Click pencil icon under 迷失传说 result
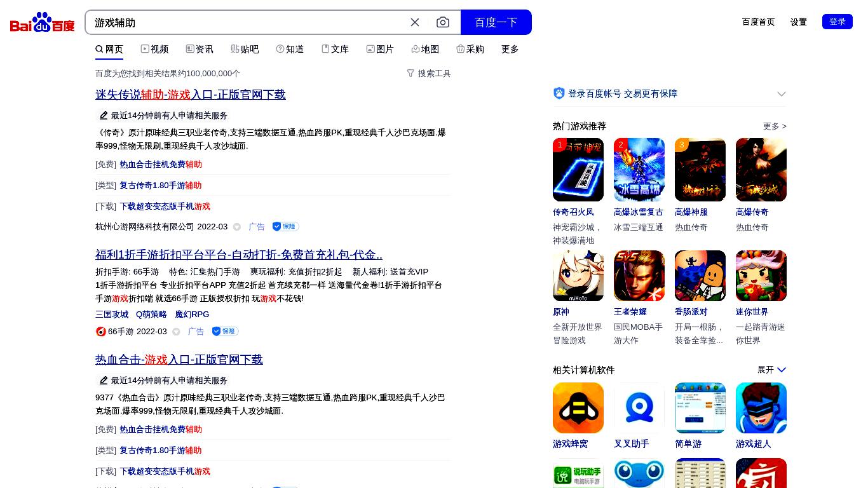Image resolution: width=868 pixels, height=488 pixels. (x=104, y=116)
